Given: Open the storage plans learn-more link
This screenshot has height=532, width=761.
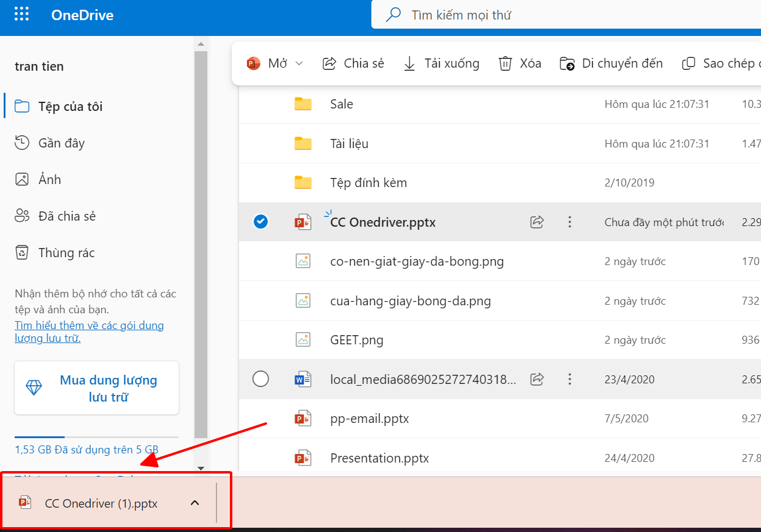Looking at the screenshot, I should click(89, 332).
